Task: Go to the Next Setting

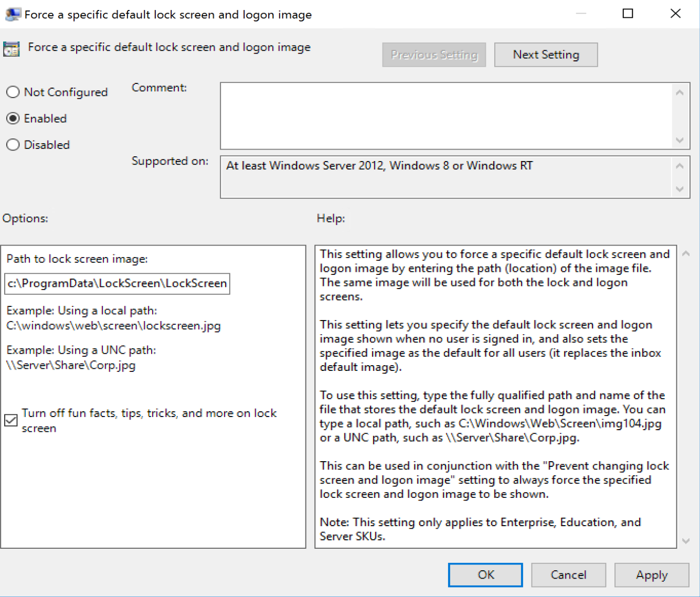Action: (x=546, y=55)
